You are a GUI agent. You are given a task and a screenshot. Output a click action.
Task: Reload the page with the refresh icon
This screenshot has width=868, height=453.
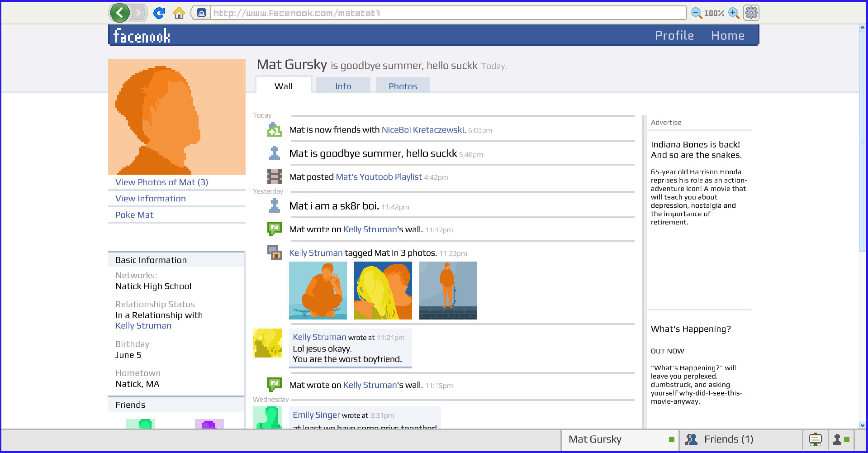[159, 13]
